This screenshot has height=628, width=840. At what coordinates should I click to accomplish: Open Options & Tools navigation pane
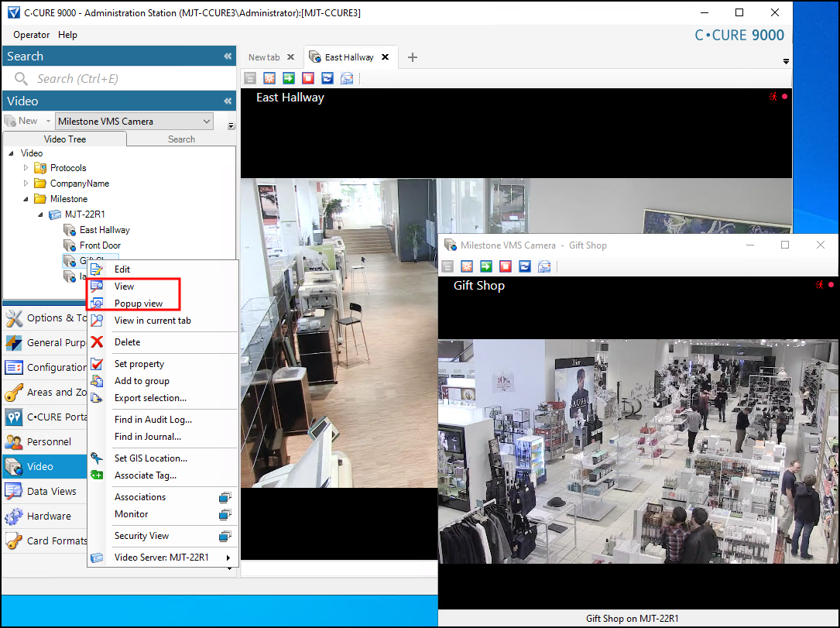[45, 318]
